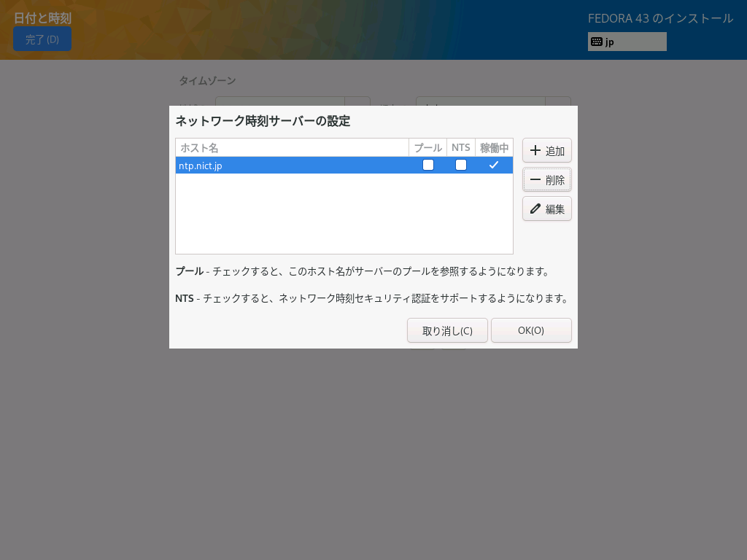The image size is (747, 560).
Task: Click the keyboard layout icon beside jp
Action: (x=596, y=42)
